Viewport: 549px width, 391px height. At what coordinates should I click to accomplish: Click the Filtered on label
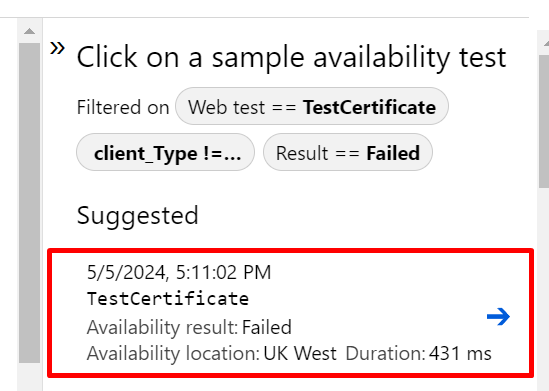tap(123, 107)
